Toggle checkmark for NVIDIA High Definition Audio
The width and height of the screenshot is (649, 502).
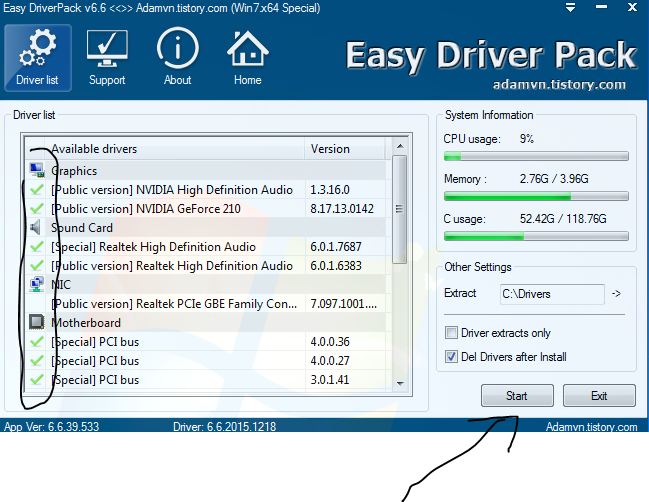[x=37, y=190]
